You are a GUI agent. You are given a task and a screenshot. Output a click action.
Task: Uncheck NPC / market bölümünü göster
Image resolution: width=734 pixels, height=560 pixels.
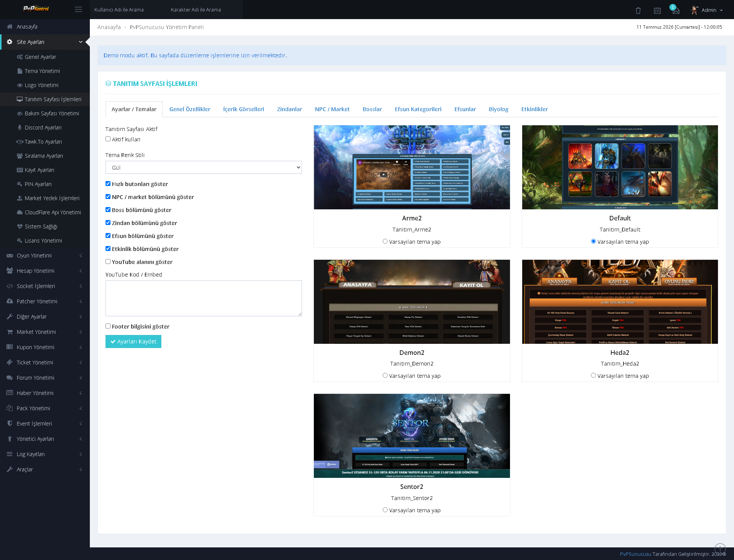[x=108, y=197]
